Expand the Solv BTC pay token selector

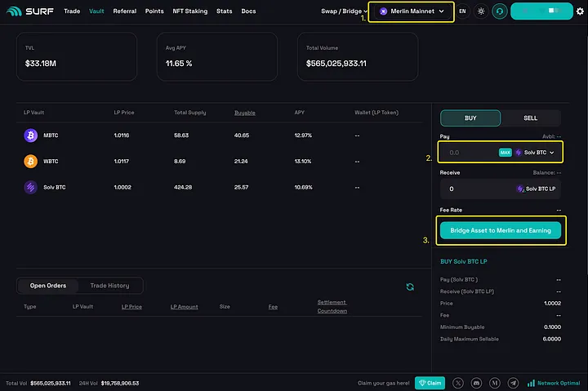pos(535,153)
